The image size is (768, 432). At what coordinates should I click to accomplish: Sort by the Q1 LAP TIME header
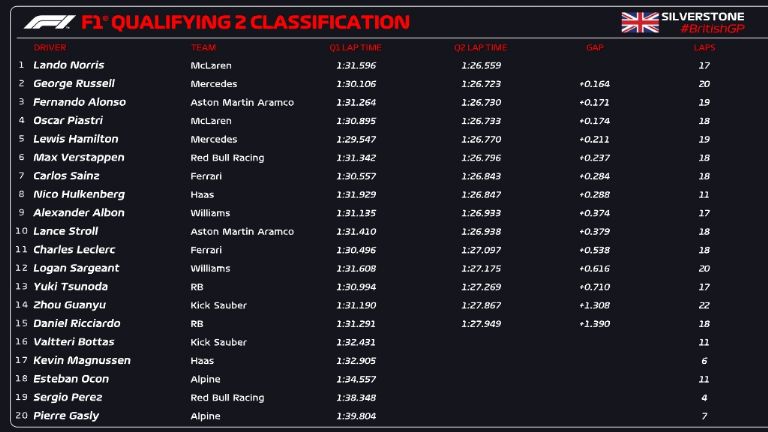tap(354, 47)
